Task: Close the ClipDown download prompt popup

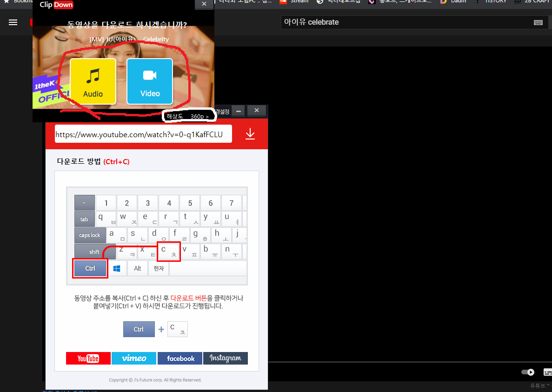Action: point(204,4)
